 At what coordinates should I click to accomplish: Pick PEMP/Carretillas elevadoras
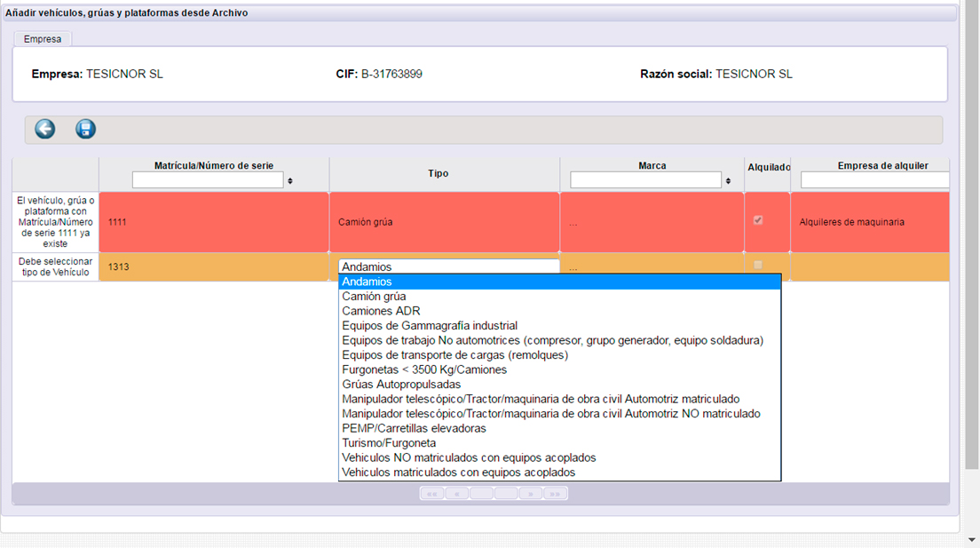pos(559,428)
